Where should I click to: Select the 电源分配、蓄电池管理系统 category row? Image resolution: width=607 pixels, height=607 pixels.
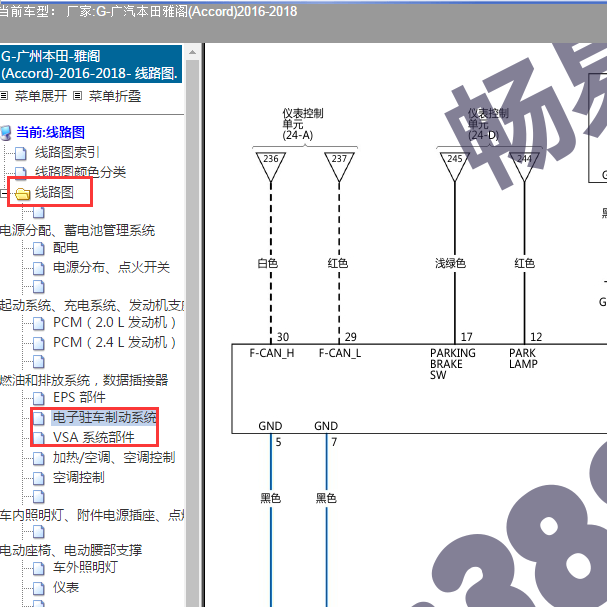(77, 231)
